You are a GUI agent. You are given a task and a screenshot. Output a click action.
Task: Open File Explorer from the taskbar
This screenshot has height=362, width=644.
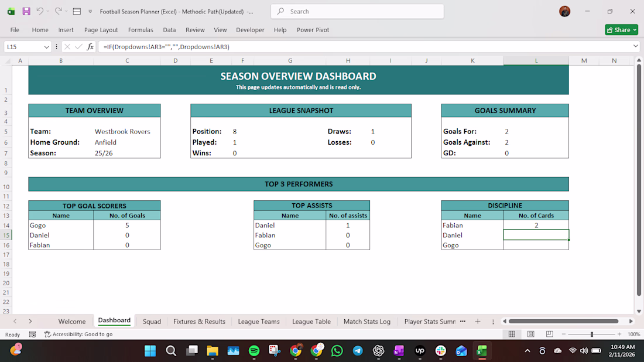tap(213, 351)
